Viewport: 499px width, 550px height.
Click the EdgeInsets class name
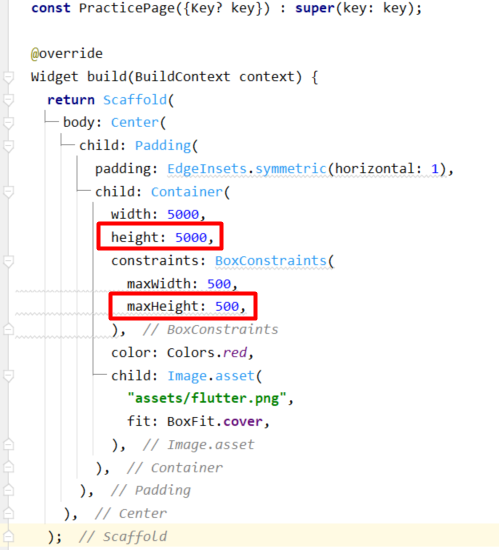pos(207,169)
